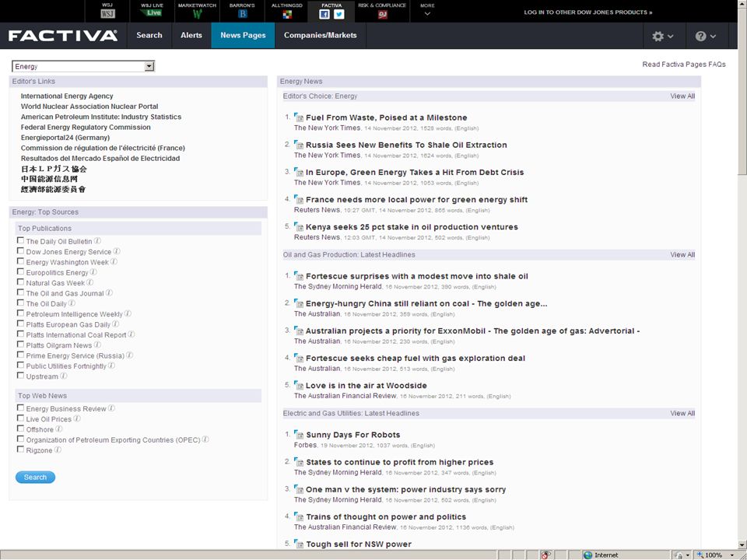Check the Dow Jones Energy Service box
Image resolution: width=747 pixels, height=560 pixels.
[x=20, y=251]
